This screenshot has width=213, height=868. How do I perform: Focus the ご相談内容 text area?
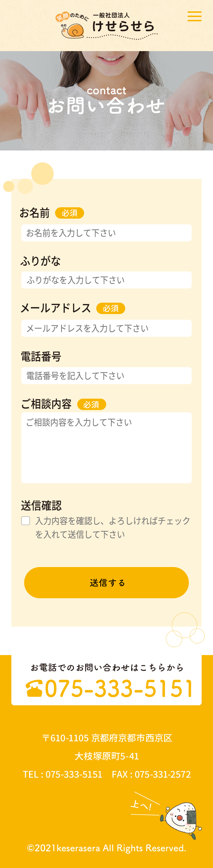pos(106,447)
